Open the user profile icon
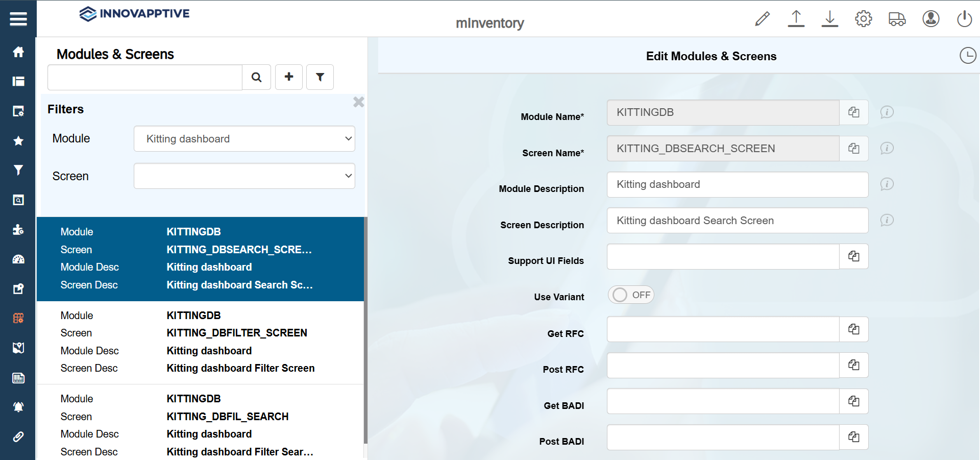The image size is (980, 460). (x=931, y=19)
